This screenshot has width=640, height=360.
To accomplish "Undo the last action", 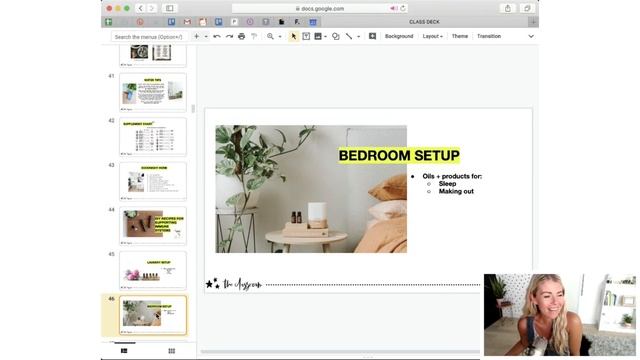I will click(x=217, y=36).
